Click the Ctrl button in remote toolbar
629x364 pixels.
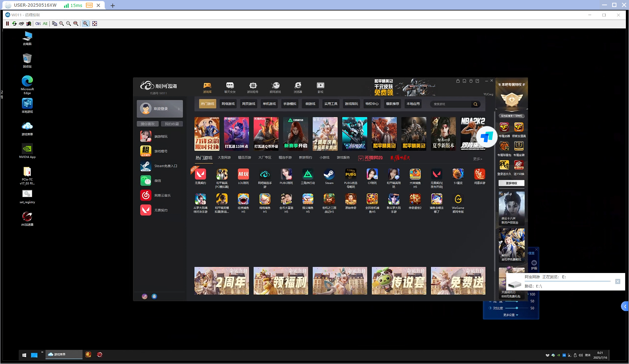coord(38,24)
